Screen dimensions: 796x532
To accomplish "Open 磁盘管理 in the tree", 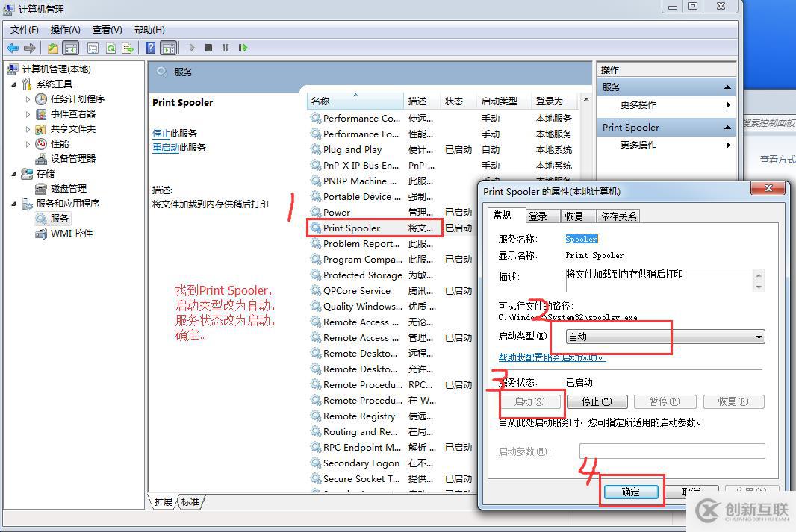I will coord(68,189).
